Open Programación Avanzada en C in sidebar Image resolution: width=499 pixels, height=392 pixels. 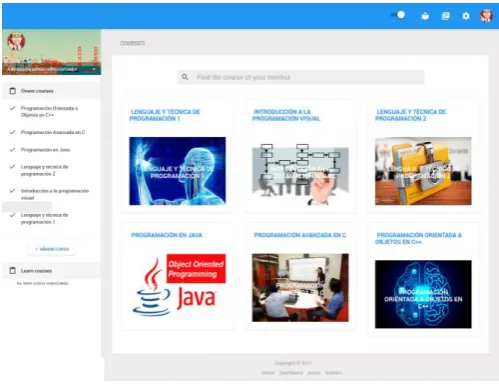[53, 132]
